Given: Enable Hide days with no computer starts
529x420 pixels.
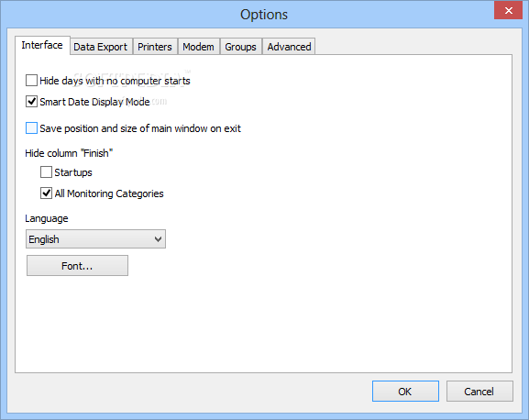Looking at the screenshot, I should click(32, 81).
